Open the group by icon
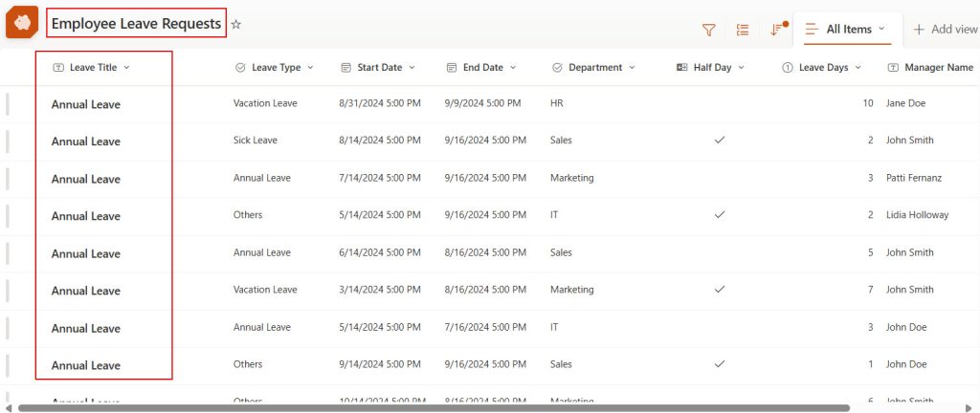The height and width of the screenshot is (413, 980). pyautogui.click(x=743, y=30)
